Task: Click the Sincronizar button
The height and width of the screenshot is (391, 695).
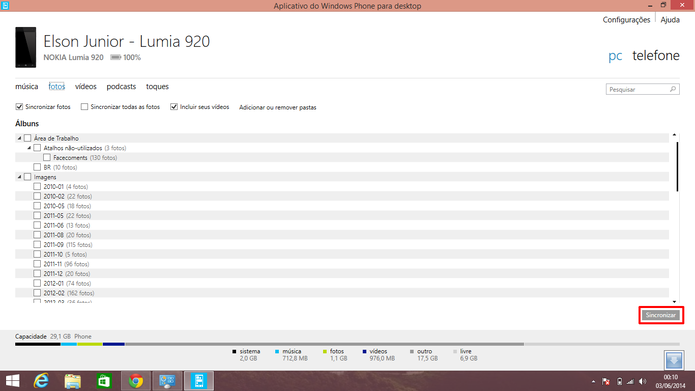Action: pos(661,315)
